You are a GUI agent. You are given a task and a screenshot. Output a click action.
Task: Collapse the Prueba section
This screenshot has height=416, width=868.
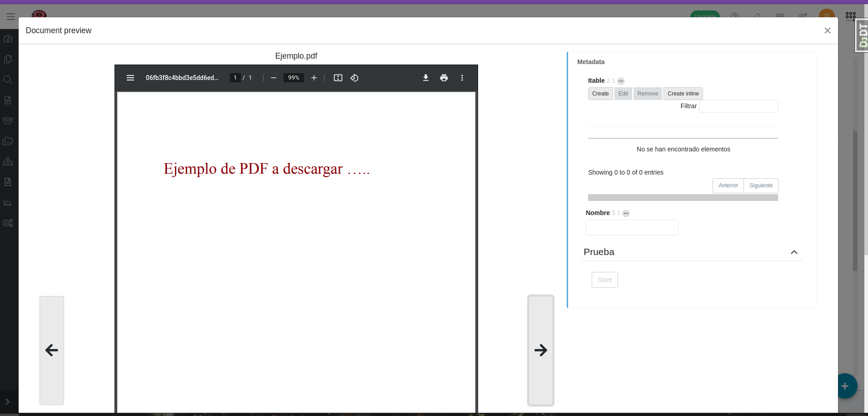[793, 252]
